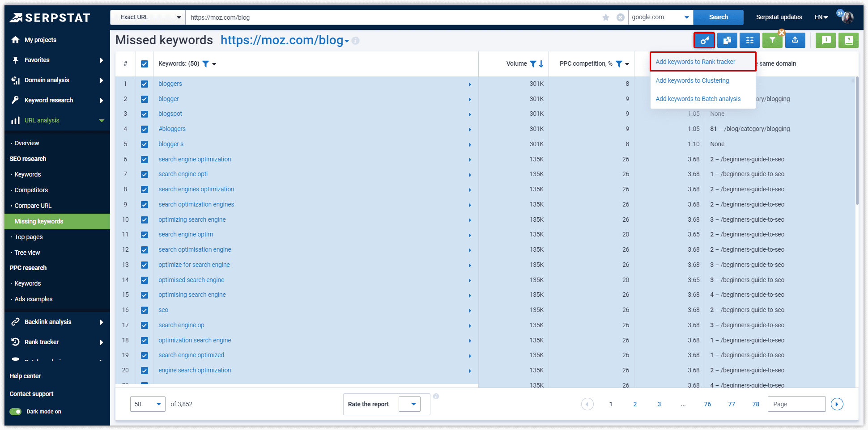The height and width of the screenshot is (430, 868).
Task: Turn off Dark mode toggle
Action: coord(16,412)
